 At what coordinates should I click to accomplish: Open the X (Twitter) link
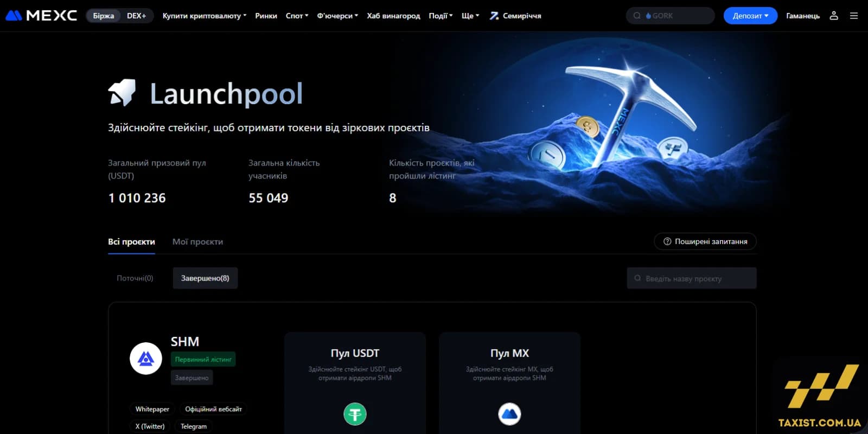(150, 426)
